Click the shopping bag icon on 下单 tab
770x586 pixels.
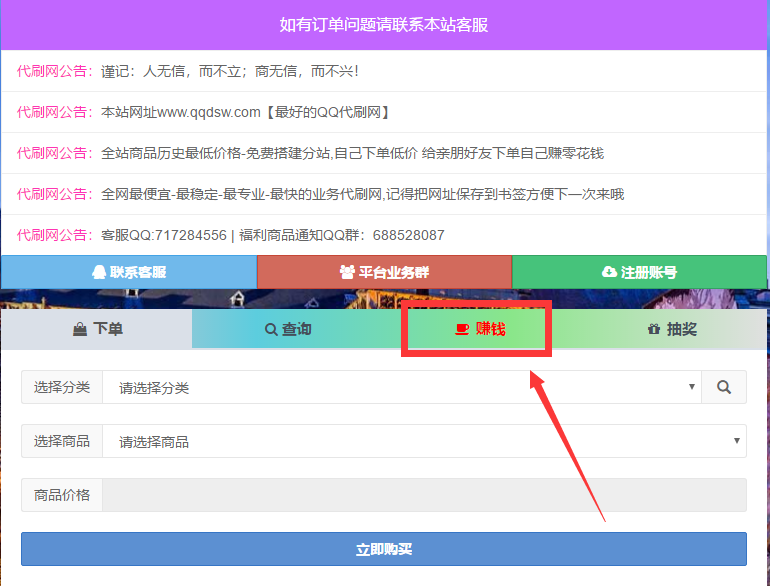(80, 329)
